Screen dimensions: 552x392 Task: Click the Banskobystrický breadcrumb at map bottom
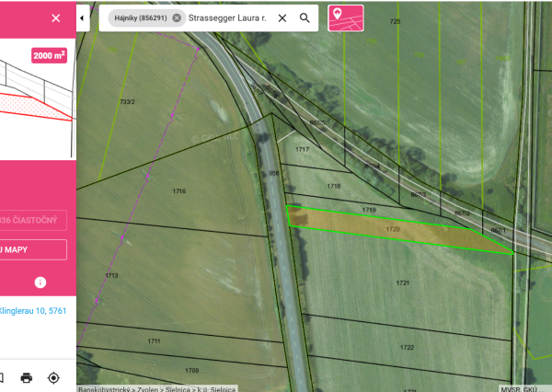[105, 388]
